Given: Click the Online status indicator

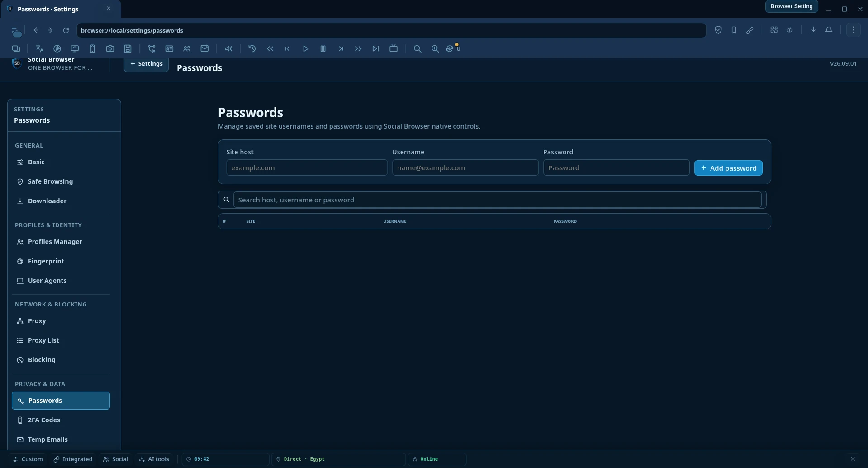Looking at the screenshot, I should 437,459.
